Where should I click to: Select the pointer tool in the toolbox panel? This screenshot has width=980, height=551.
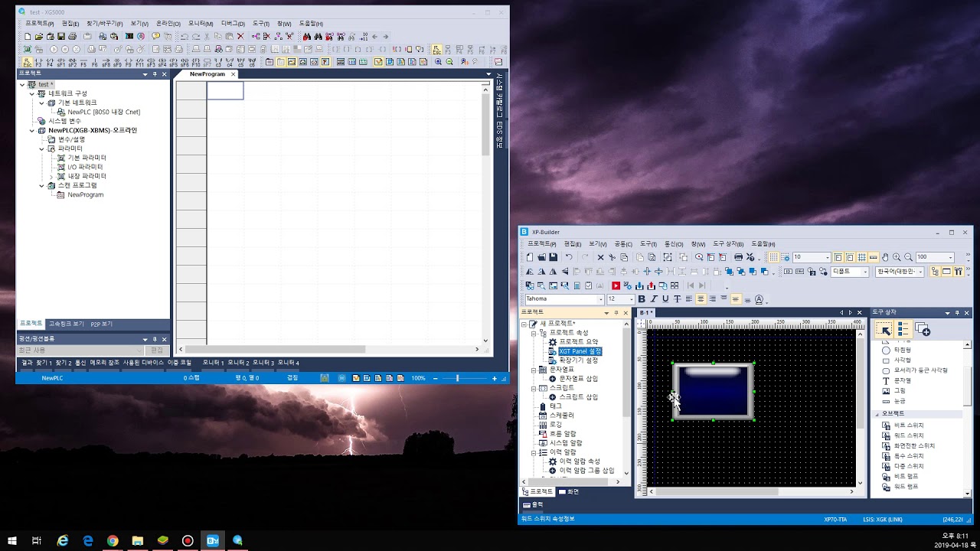[x=884, y=329]
